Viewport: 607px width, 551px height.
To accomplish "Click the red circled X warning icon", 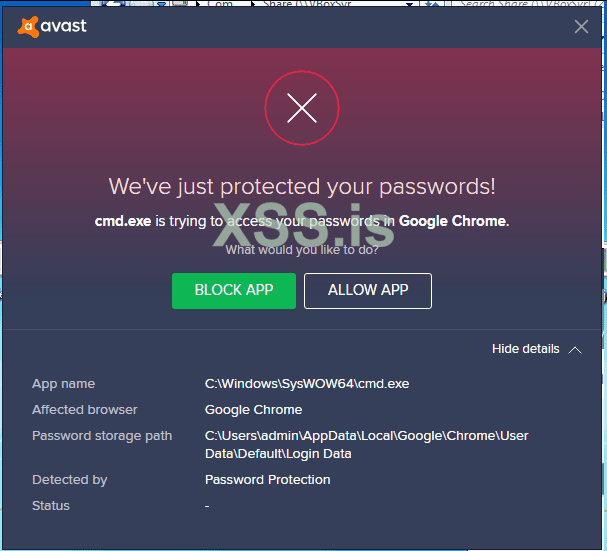I will (302, 108).
